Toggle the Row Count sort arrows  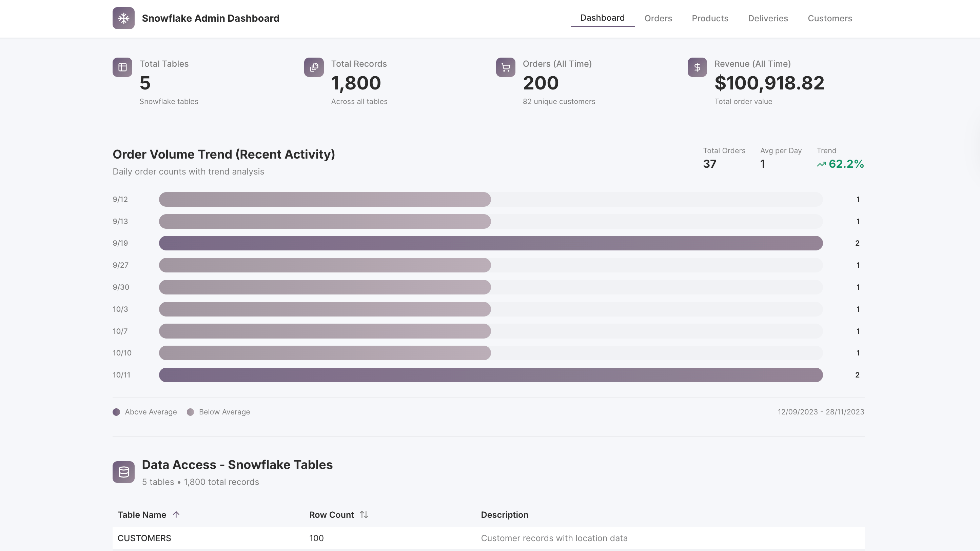tap(364, 514)
